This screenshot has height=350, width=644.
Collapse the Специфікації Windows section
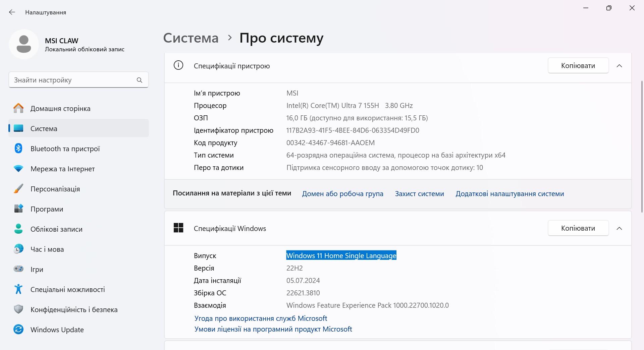620,228
